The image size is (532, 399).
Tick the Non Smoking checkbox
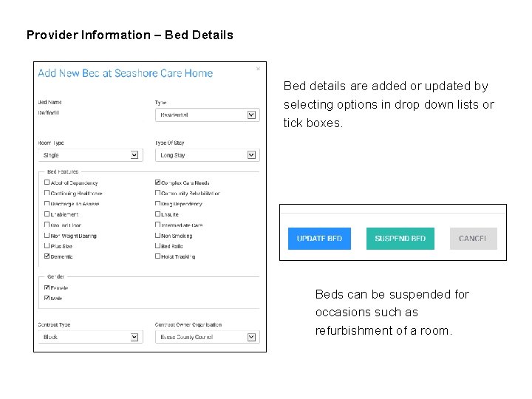[x=157, y=236]
